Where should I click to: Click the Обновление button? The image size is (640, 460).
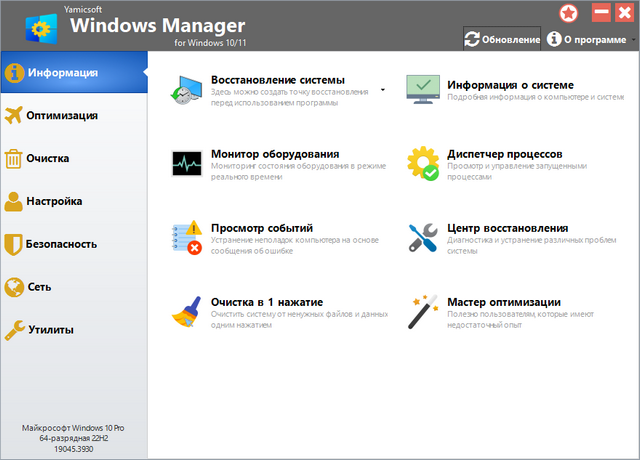pyautogui.click(x=502, y=39)
